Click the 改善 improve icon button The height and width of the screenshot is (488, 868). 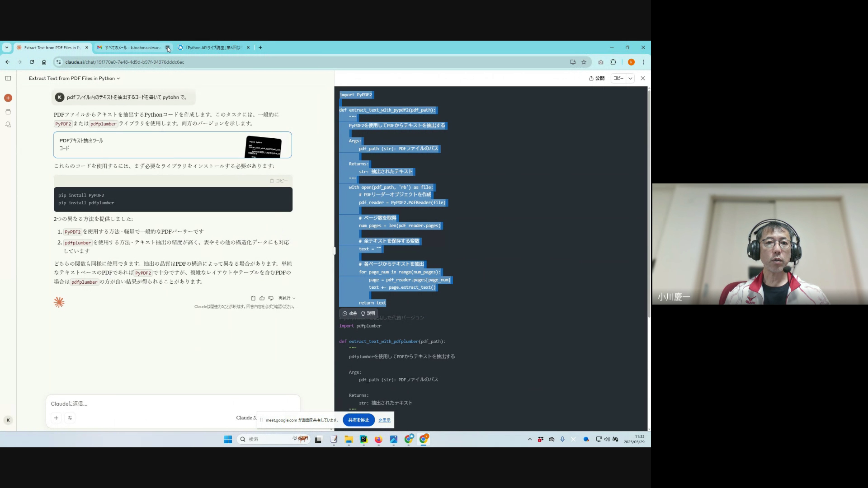click(x=349, y=313)
